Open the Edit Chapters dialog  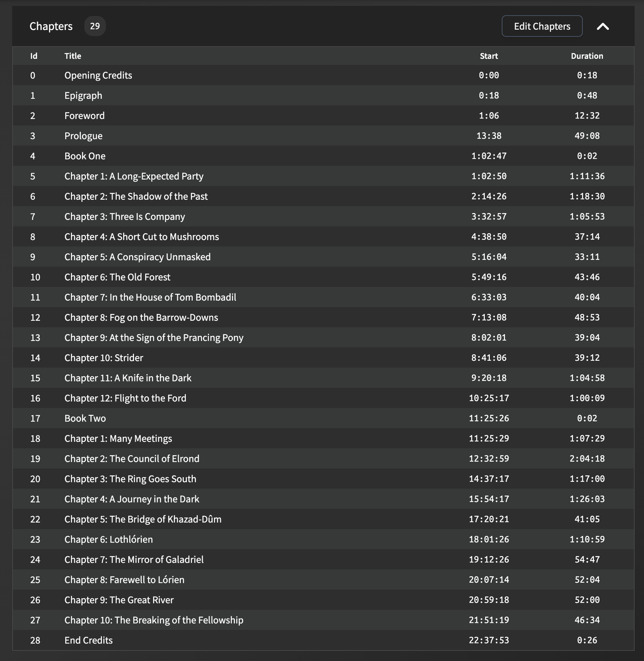click(x=542, y=26)
